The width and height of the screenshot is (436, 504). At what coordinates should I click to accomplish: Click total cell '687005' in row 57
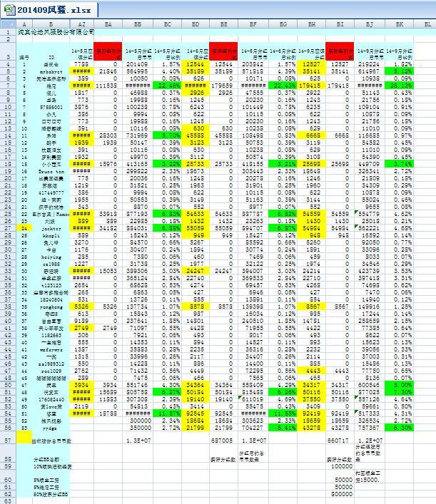coord(223,438)
